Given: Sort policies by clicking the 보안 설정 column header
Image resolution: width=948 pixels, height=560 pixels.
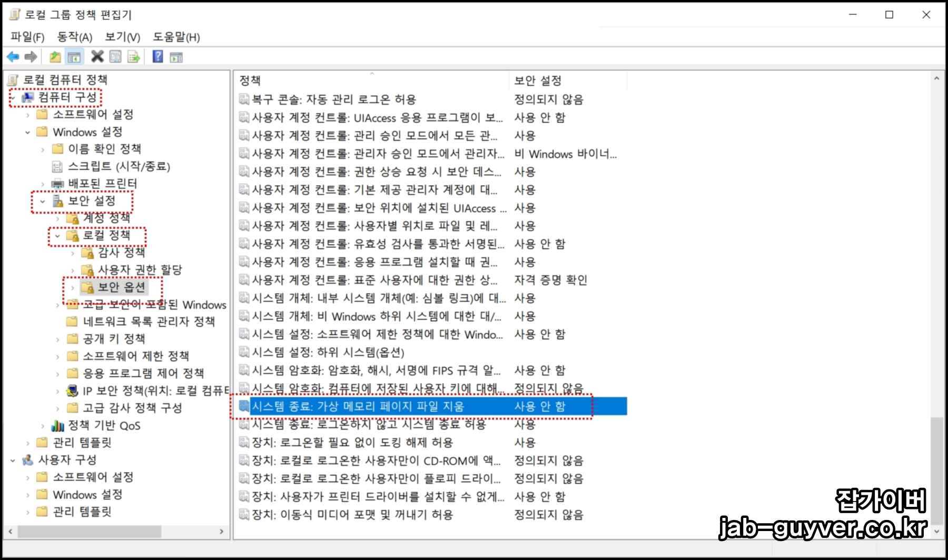Looking at the screenshot, I should coord(537,81).
